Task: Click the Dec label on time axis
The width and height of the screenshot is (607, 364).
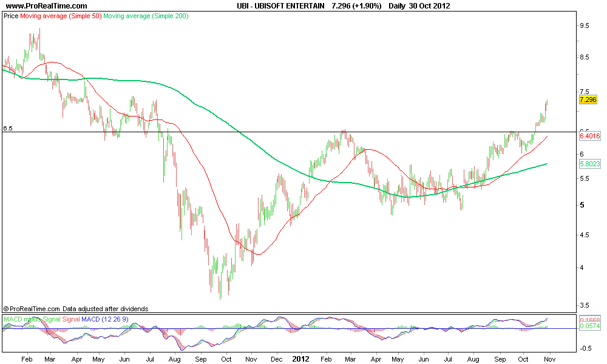Action: (x=276, y=359)
